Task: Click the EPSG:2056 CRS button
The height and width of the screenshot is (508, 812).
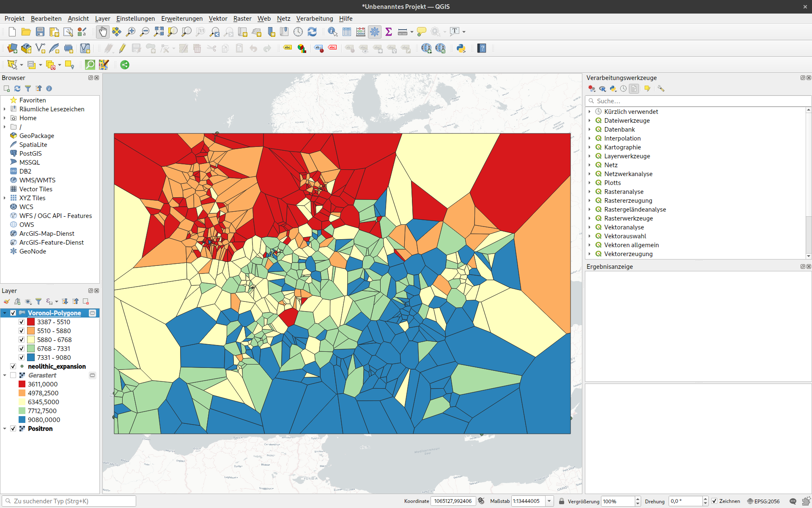Action: click(763, 501)
